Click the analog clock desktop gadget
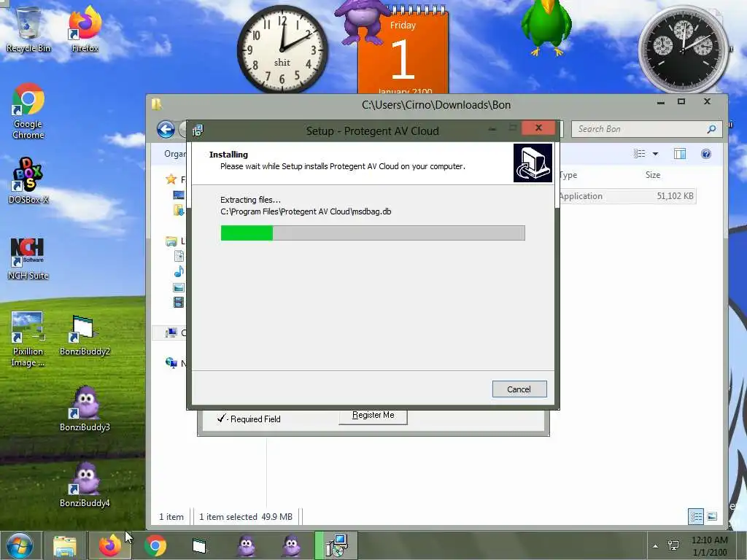Image resolution: width=747 pixels, height=560 pixels. pos(282,49)
